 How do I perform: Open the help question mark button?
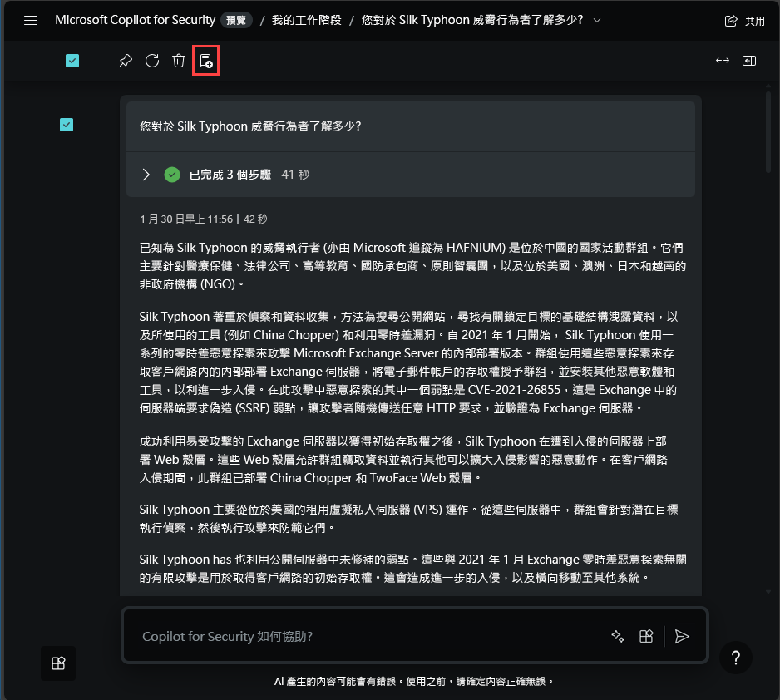point(736,658)
